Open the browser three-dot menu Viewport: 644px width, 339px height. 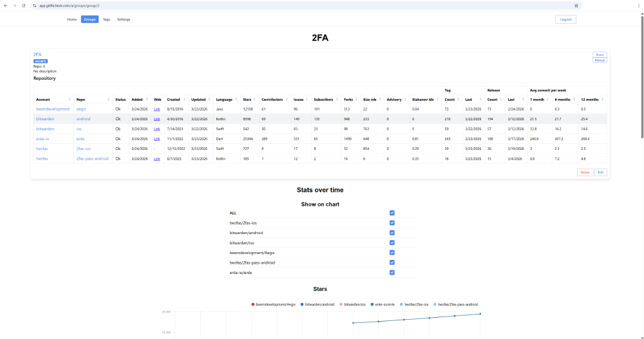tap(638, 6)
